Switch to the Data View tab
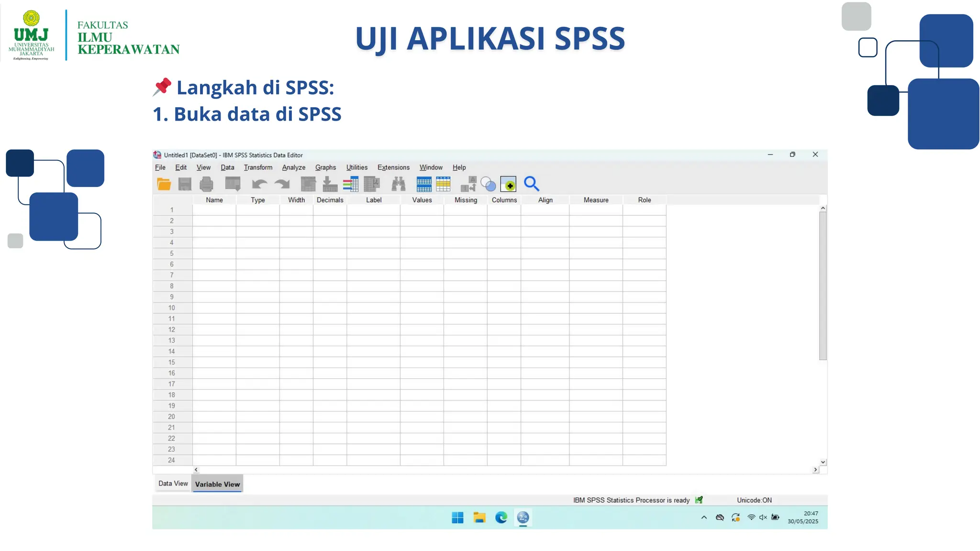This screenshot has width=980, height=551. click(x=173, y=484)
